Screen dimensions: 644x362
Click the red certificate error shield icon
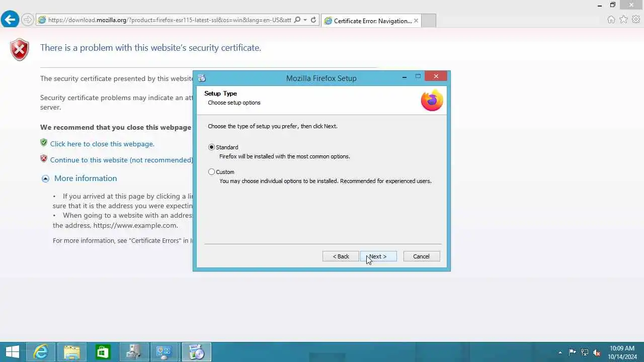coord(20,50)
